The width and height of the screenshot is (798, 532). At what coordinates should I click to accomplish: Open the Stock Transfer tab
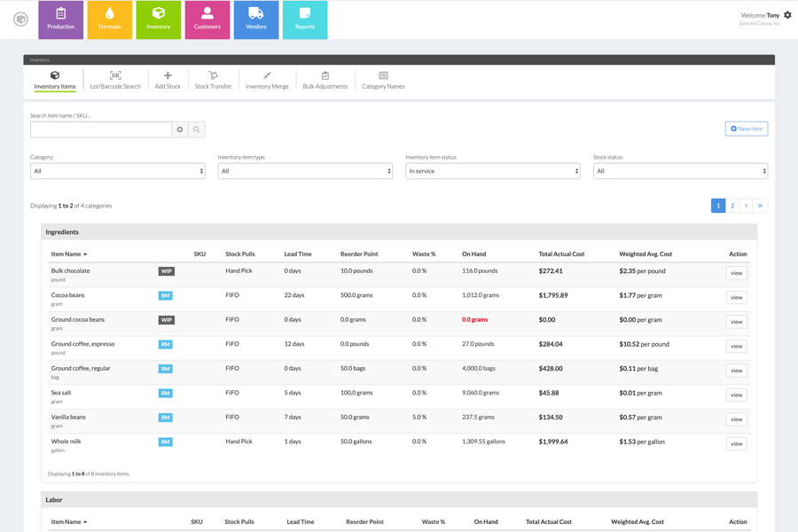tap(213, 81)
